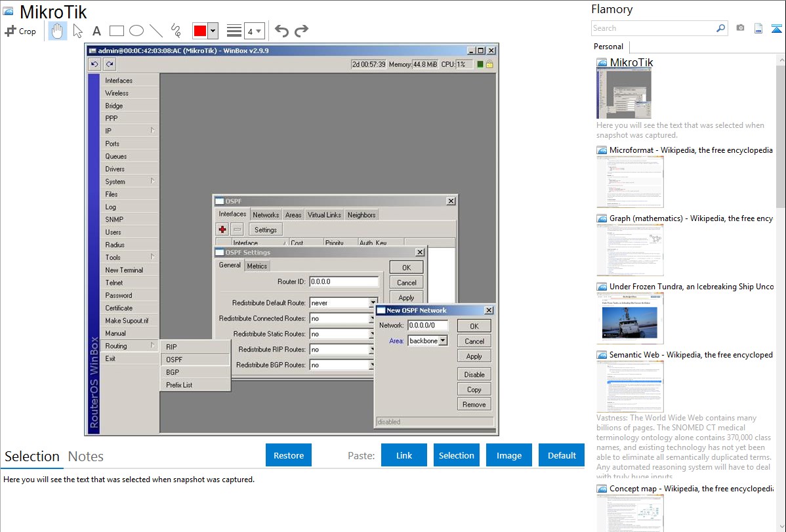
Task: Open the line width dropdown
Action: click(x=255, y=31)
